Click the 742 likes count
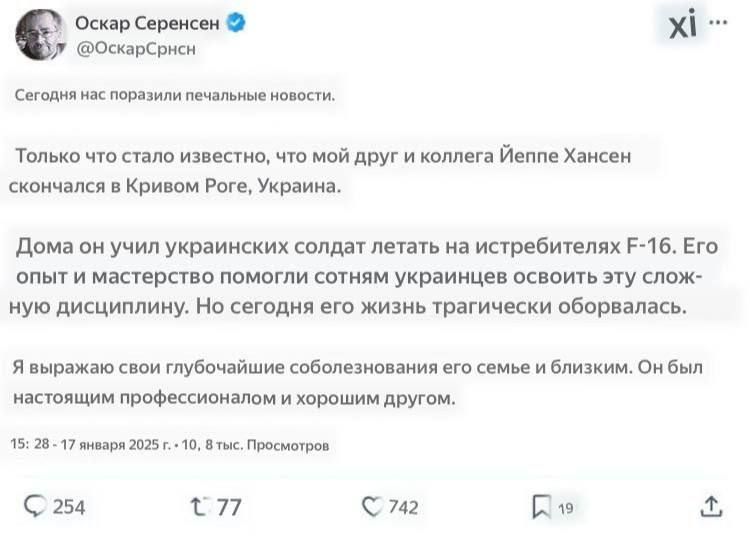The image size is (750, 546). pyautogui.click(x=404, y=507)
